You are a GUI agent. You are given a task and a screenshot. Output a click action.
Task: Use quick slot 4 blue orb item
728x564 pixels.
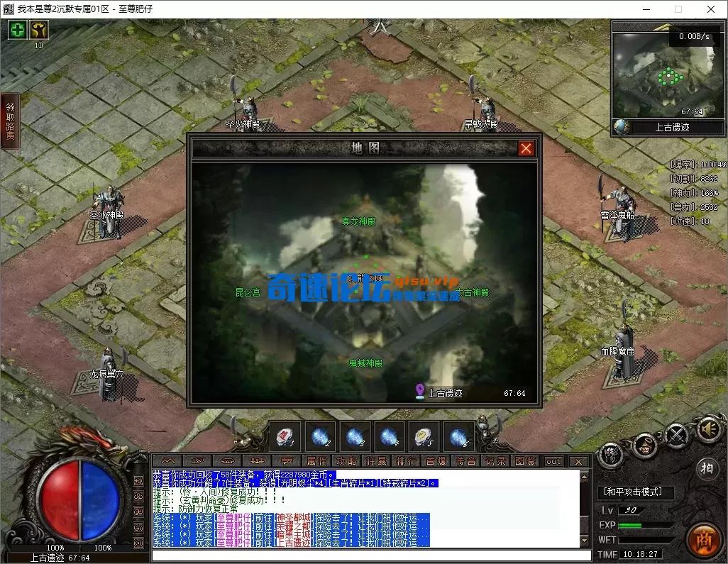tap(389, 436)
